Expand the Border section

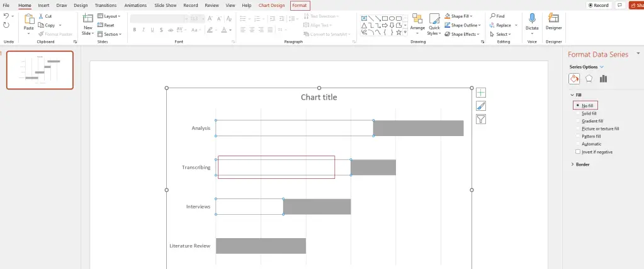point(572,164)
